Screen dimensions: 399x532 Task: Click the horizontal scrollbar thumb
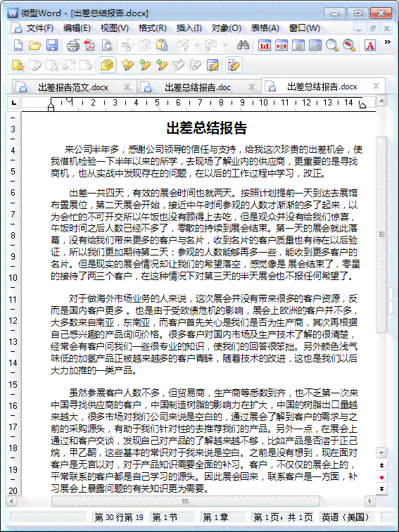coord(185,501)
